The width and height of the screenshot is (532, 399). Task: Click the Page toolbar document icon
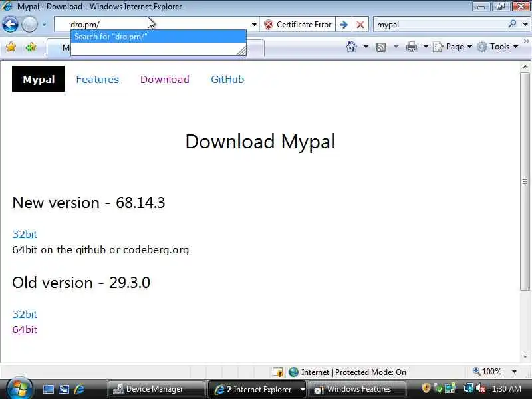click(x=438, y=47)
